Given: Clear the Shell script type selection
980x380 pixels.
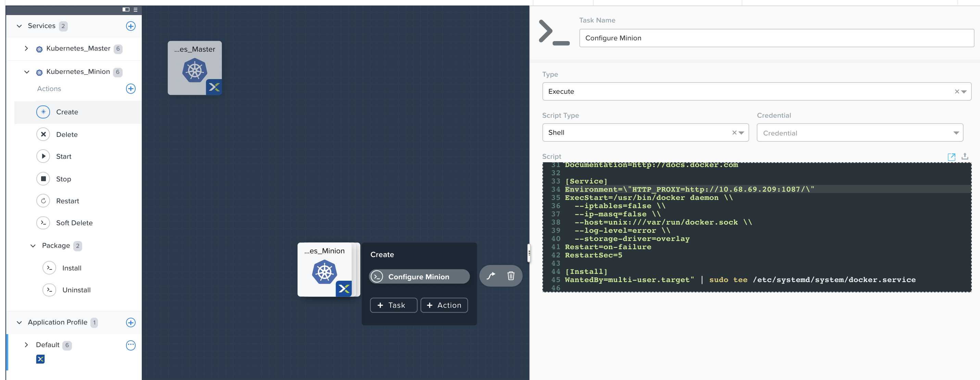Looking at the screenshot, I should pyautogui.click(x=734, y=132).
